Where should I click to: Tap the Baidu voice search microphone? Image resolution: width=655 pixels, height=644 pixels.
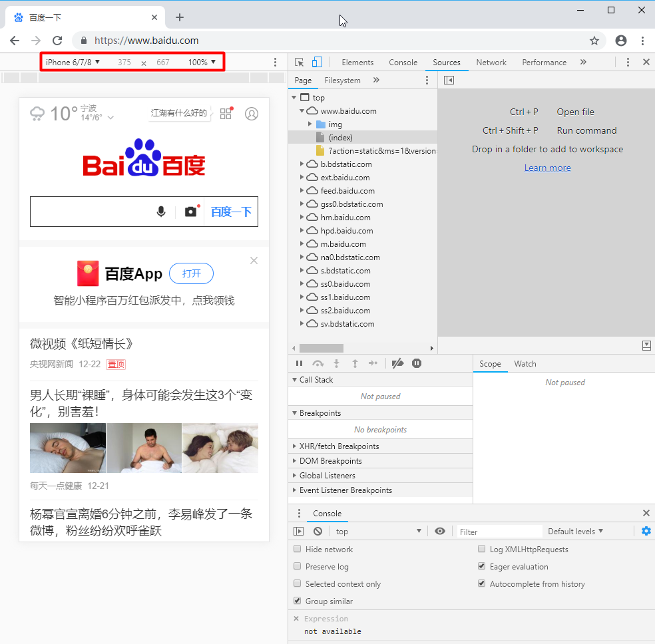(161, 212)
